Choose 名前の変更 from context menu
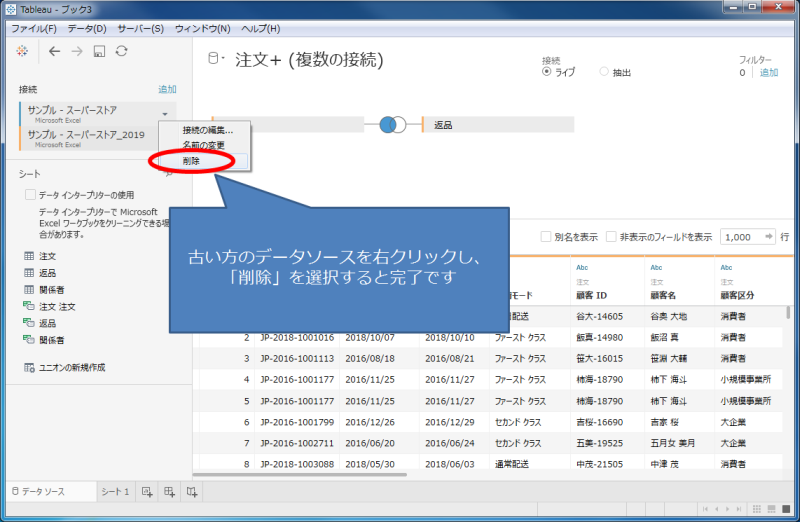 tap(204, 145)
